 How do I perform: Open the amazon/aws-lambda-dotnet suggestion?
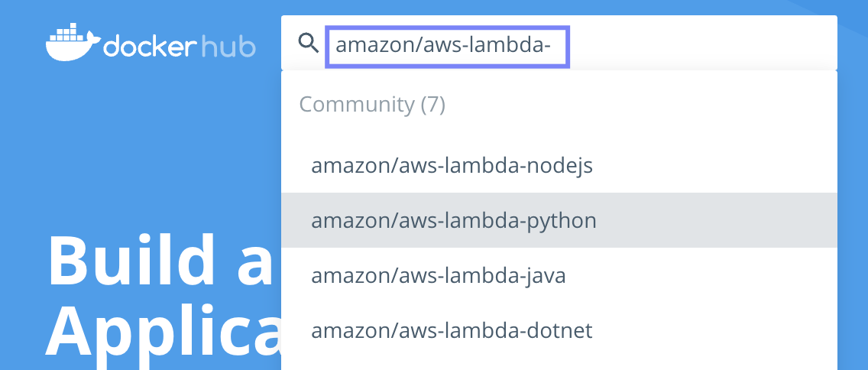pos(559,330)
